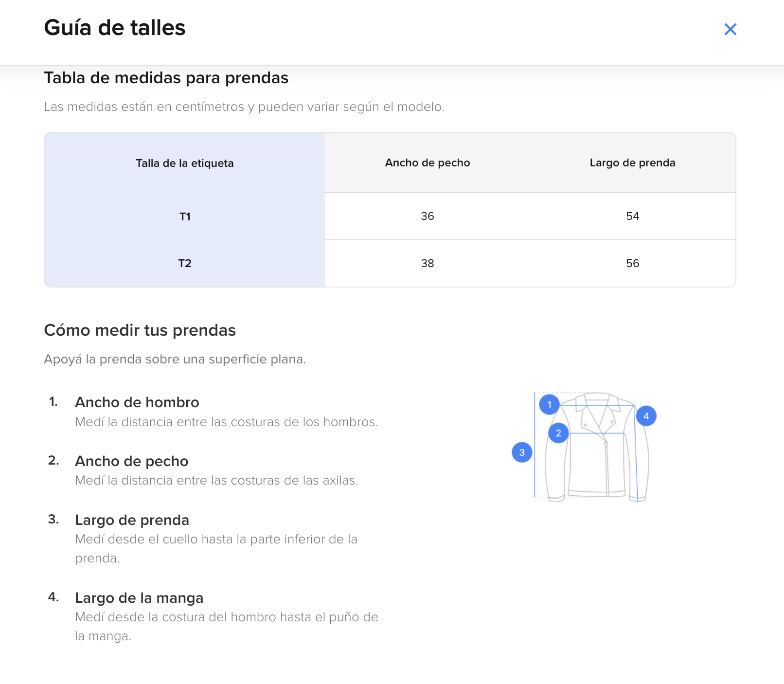Click the T2 garment length value 56
The image size is (784, 684).
click(x=632, y=263)
